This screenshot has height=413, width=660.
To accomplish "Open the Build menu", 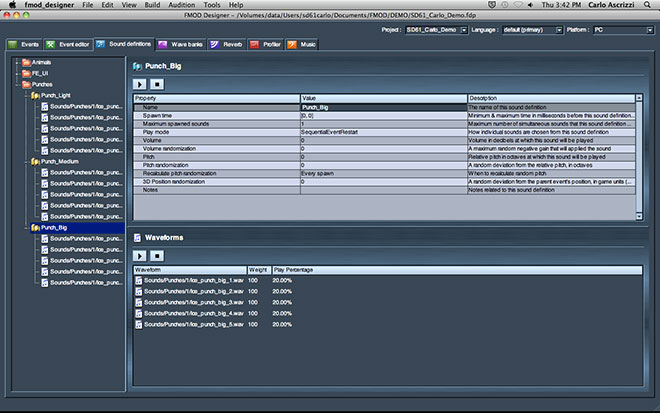I will [152, 5].
